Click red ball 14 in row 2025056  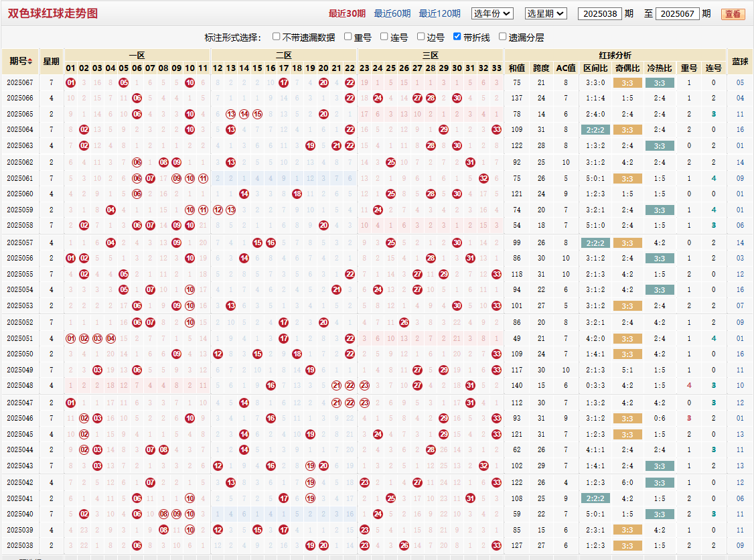(x=244, y=259)
